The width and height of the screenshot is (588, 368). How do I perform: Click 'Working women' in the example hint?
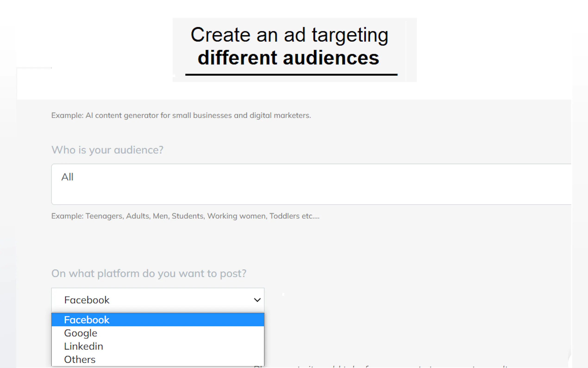237,216
